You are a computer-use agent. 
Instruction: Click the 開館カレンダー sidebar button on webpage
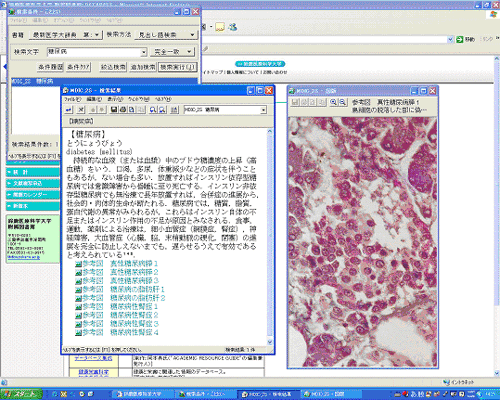pyautogui.click(x=33, y=195)
